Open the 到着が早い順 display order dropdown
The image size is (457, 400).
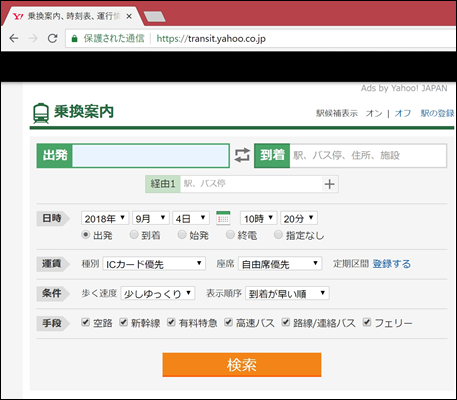pos(287,293)
